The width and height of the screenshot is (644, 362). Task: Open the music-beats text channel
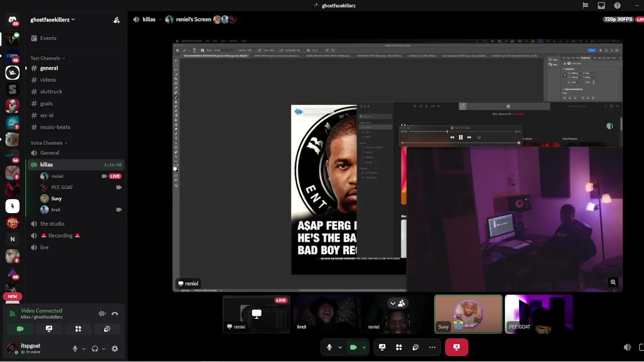76,127
